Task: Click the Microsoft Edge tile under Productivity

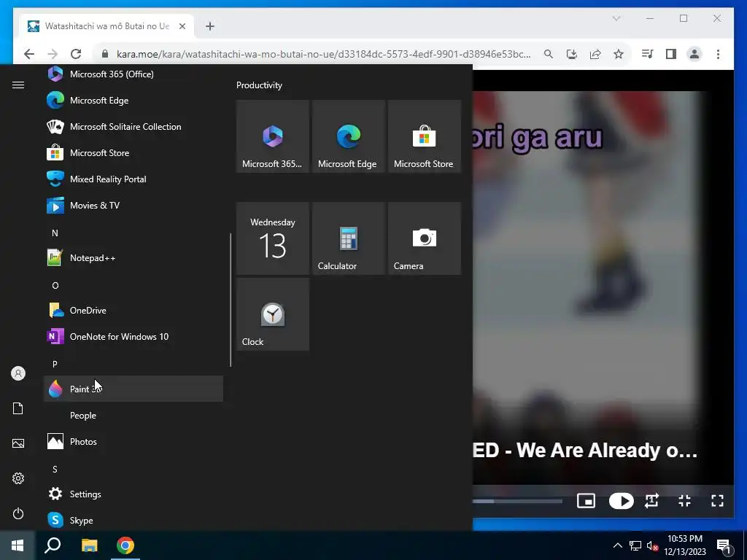Action: pyautogui.click(x=349, y=136)
